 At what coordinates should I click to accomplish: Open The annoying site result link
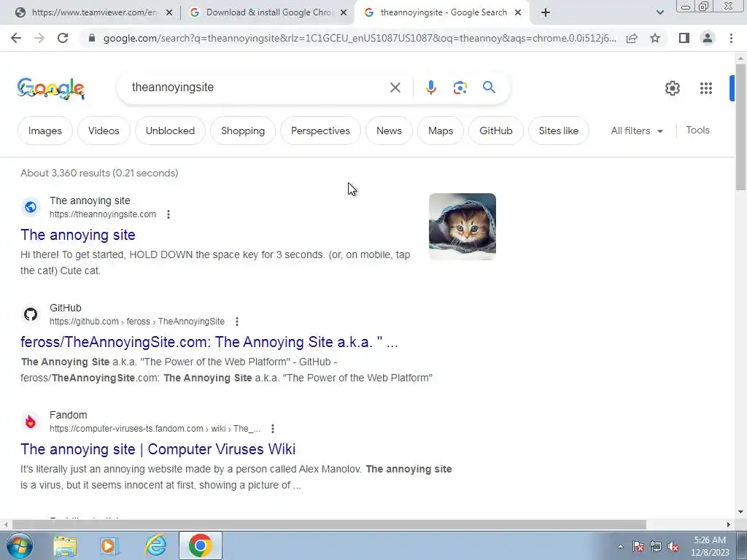[x=77, y=235]
